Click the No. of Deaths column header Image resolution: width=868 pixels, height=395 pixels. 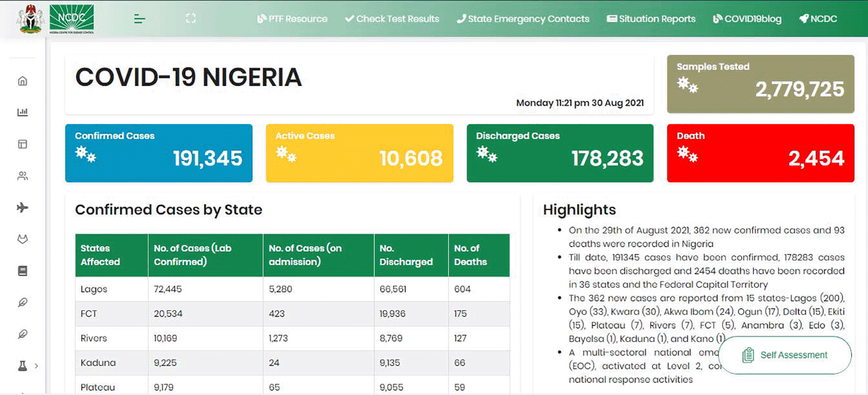point(479,255)
